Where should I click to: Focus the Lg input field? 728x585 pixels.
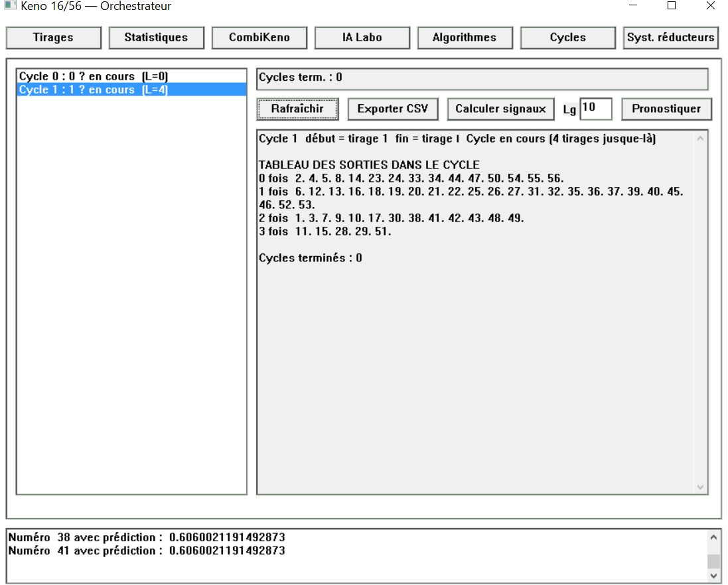595,109
